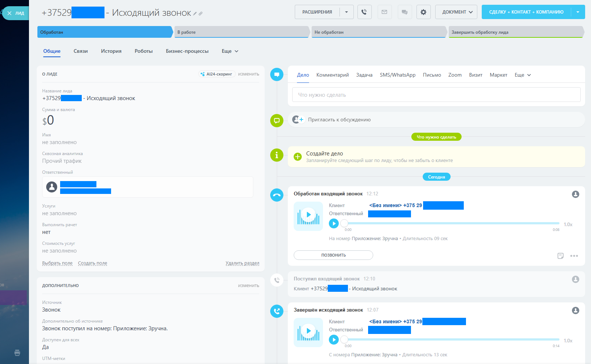Viewport: 591px width, 364px height.
Task: Click the phone call icon in header
Action: (364, 12)
